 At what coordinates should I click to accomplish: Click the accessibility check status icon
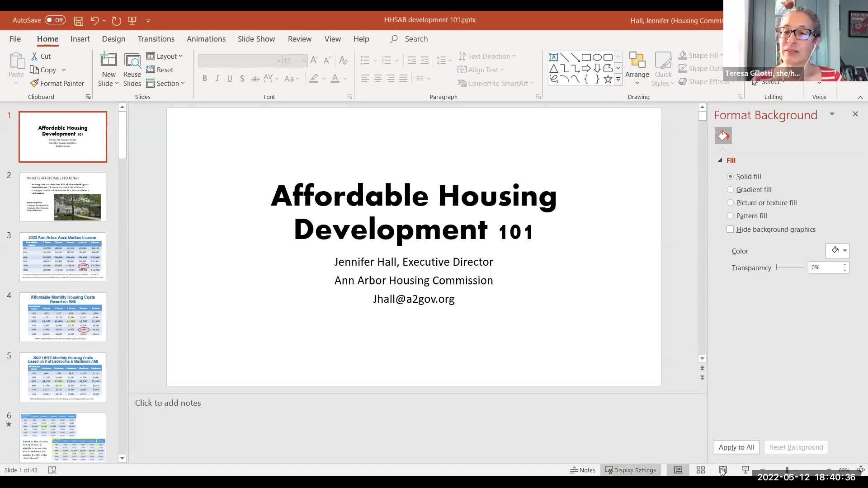click(x=52, y=470)
